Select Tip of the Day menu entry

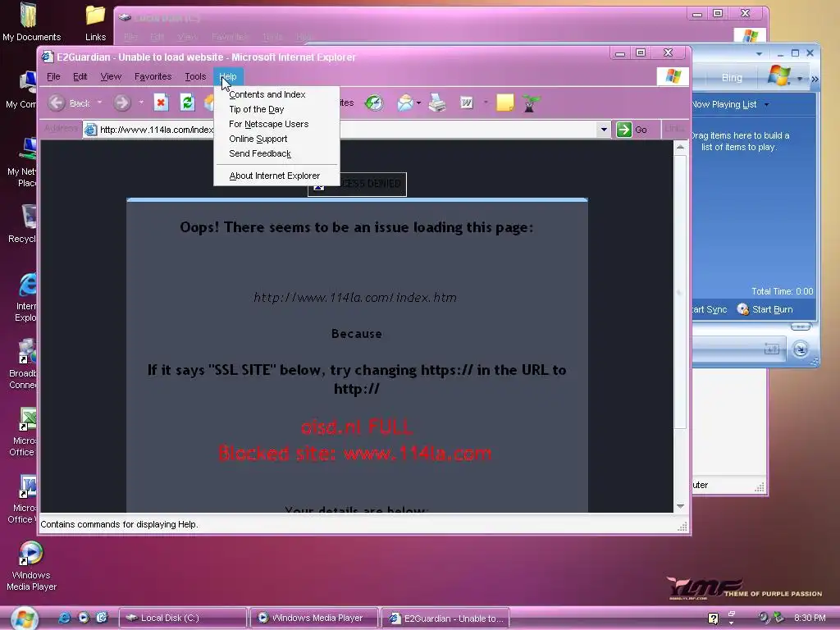(x=276, y=109)
